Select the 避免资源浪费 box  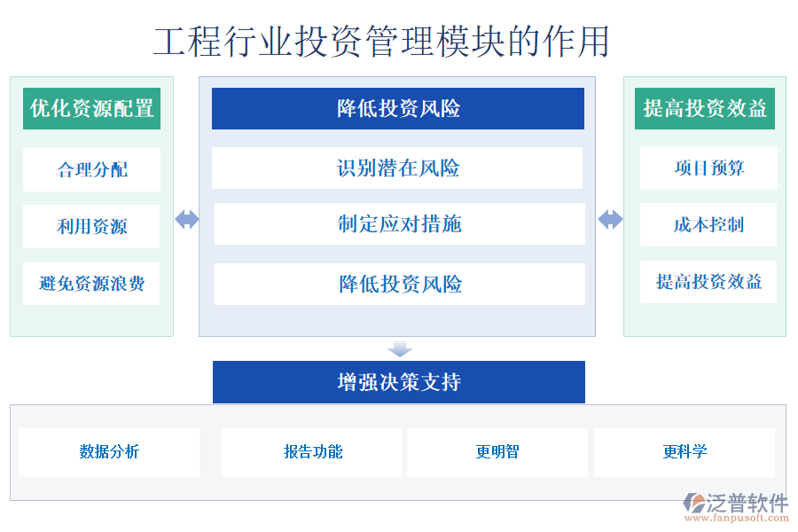pyautogui.click(x=91, y=284)
